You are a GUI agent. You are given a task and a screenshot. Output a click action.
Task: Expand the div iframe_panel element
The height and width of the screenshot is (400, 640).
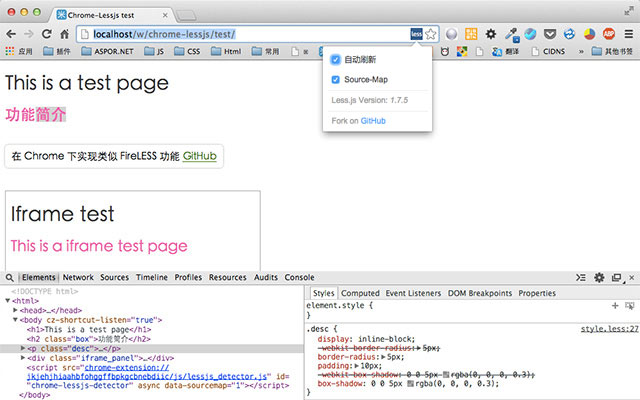coord(23,358)
